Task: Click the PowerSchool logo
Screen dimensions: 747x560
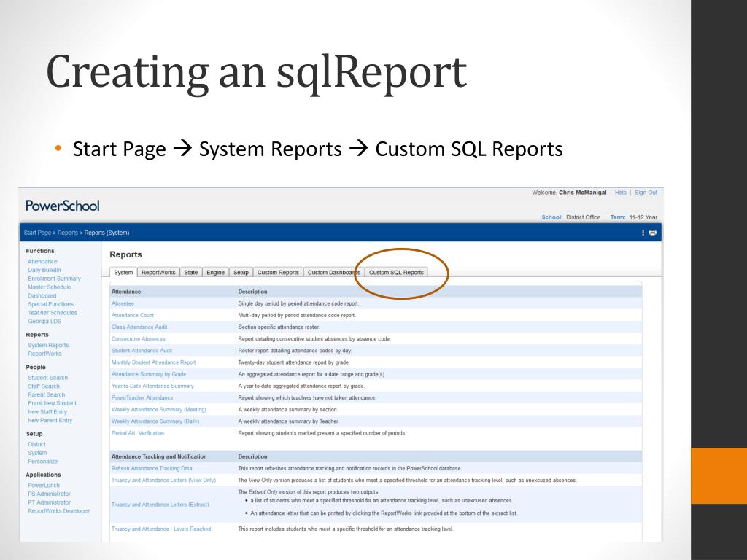Action: (x=63, y=206)
